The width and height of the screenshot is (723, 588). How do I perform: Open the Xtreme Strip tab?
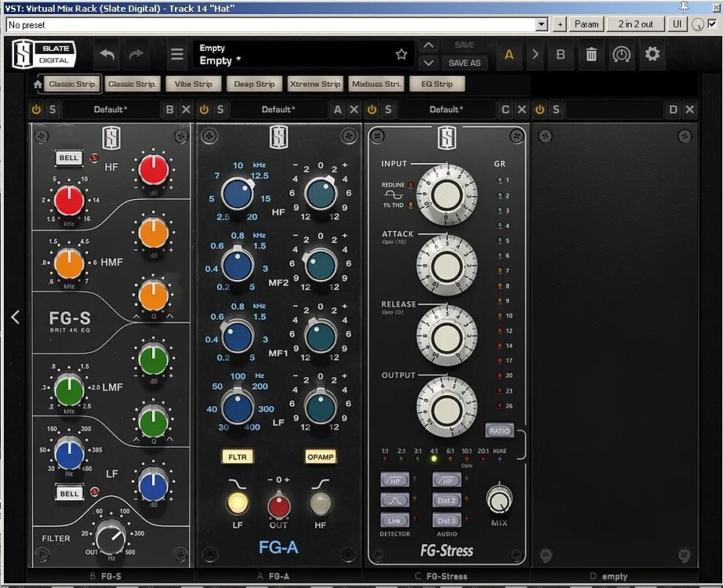(315, 84)
